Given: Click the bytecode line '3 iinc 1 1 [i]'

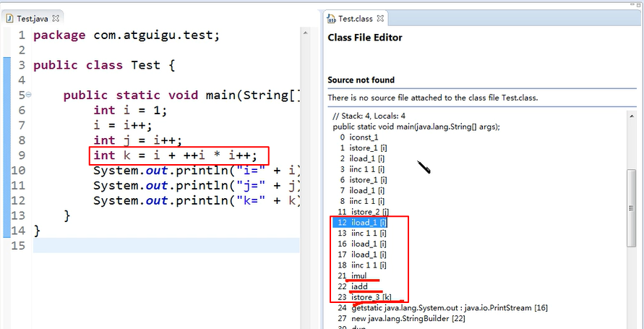Looking at the screenshot, I should (x=362, y=169).
